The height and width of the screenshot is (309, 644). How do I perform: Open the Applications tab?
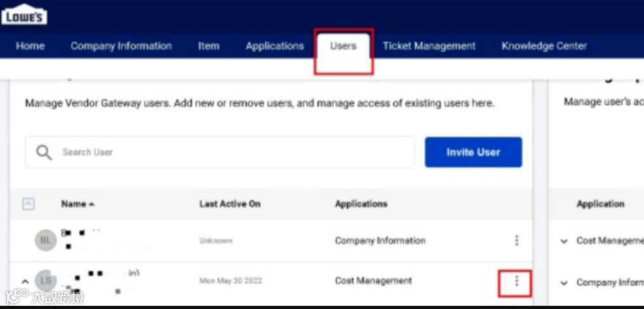(275, 46)
